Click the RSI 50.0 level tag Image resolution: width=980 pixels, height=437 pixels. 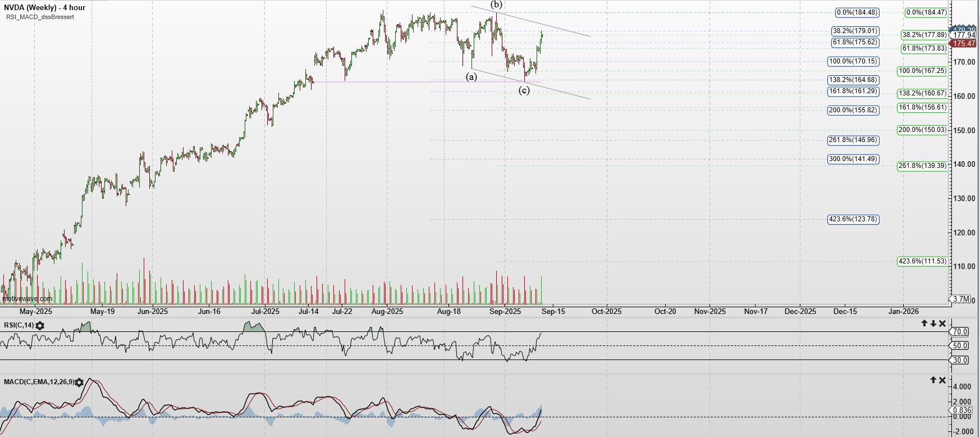point(960,346)
